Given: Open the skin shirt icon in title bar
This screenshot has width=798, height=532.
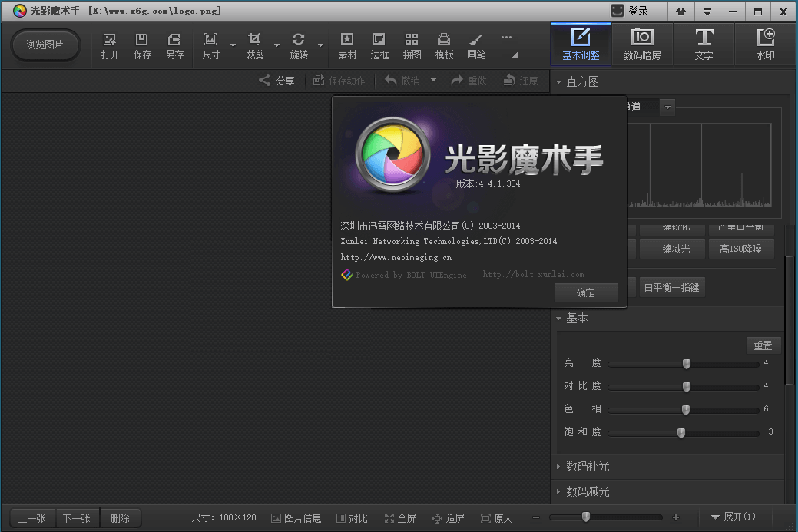Looking at the screenshot, I should [681, 12].
